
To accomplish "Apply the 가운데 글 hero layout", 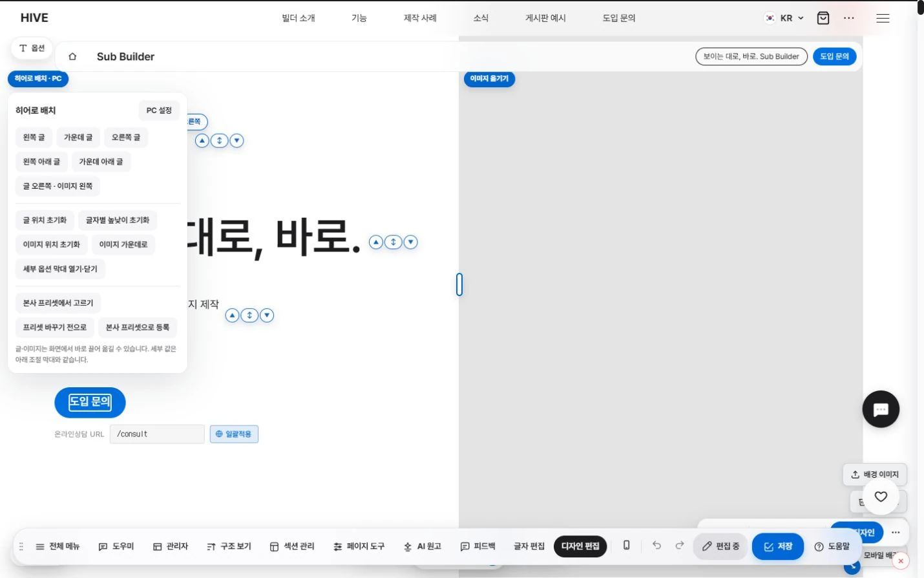I will point(78,137).
